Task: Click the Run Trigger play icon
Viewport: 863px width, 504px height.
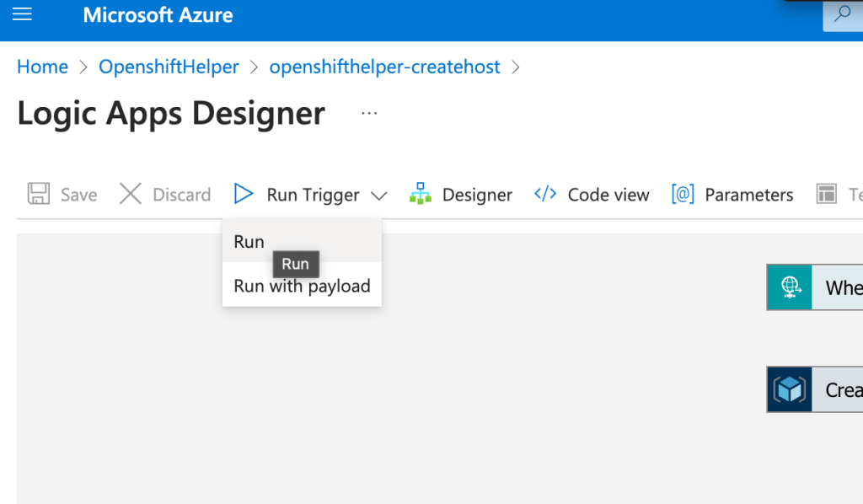Action: click(244, 194)
